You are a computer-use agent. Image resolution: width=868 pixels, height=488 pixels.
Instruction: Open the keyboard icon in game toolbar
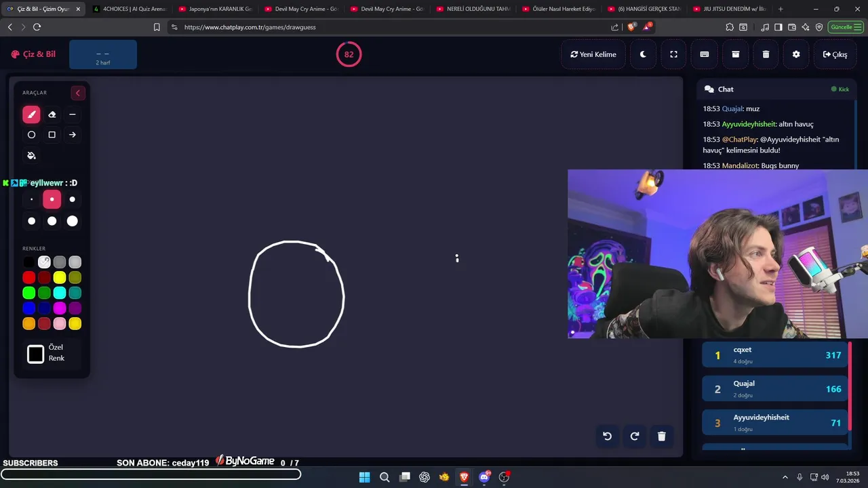[705, 54]
